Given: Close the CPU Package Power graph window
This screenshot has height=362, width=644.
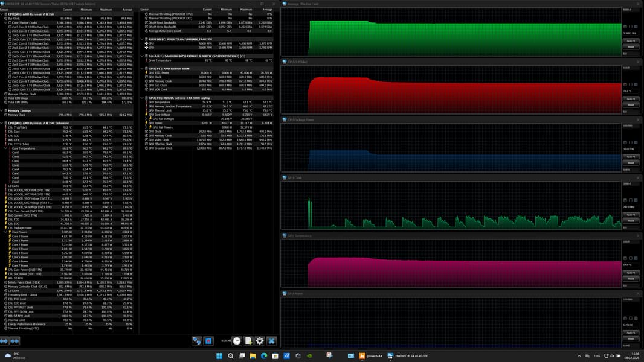Looking at the screenshot, I should click(638, 119).
